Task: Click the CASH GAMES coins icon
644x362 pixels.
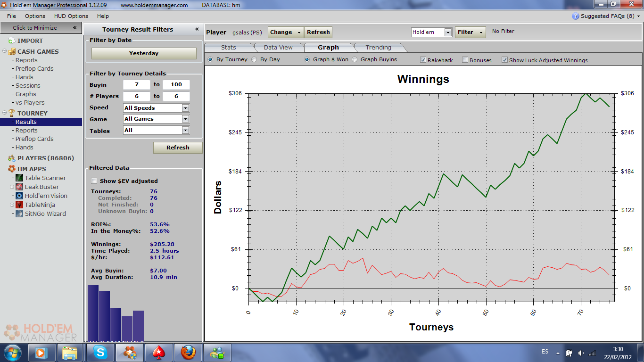Action: click(x=12, y=51)
